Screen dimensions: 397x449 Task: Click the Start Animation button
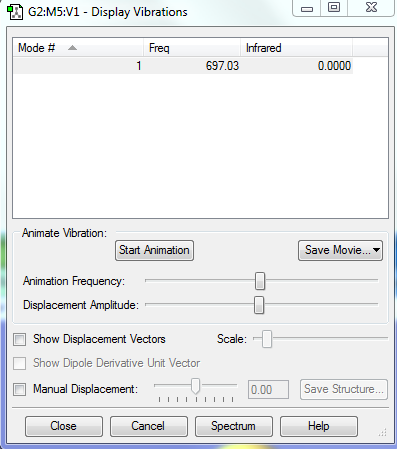(154, 250)
